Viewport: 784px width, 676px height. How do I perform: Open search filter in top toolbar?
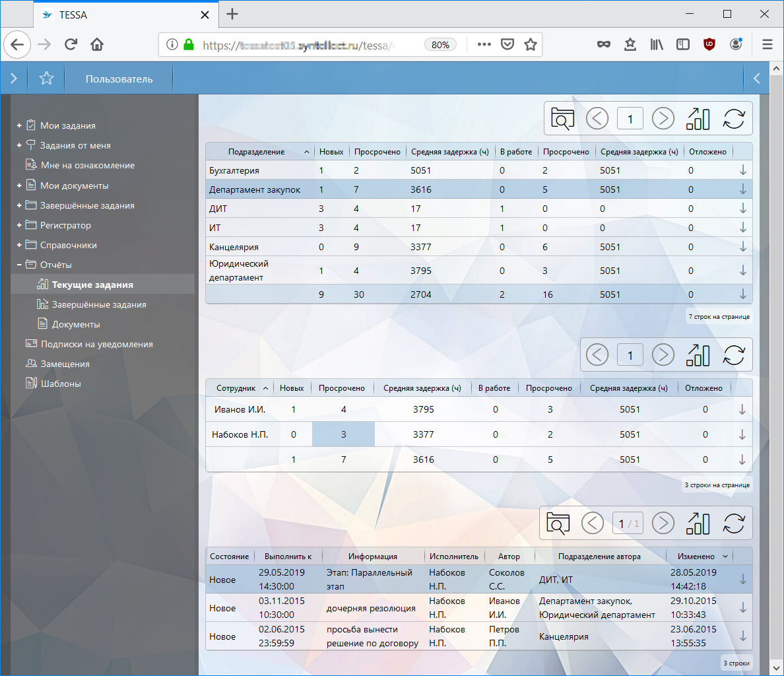point(562,119)
